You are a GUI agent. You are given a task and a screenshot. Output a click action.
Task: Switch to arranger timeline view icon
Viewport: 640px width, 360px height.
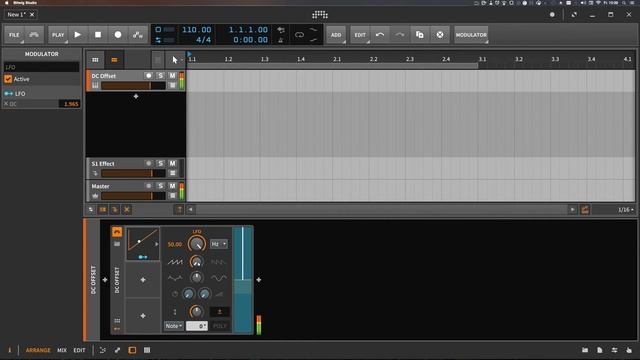click(114, 60)
